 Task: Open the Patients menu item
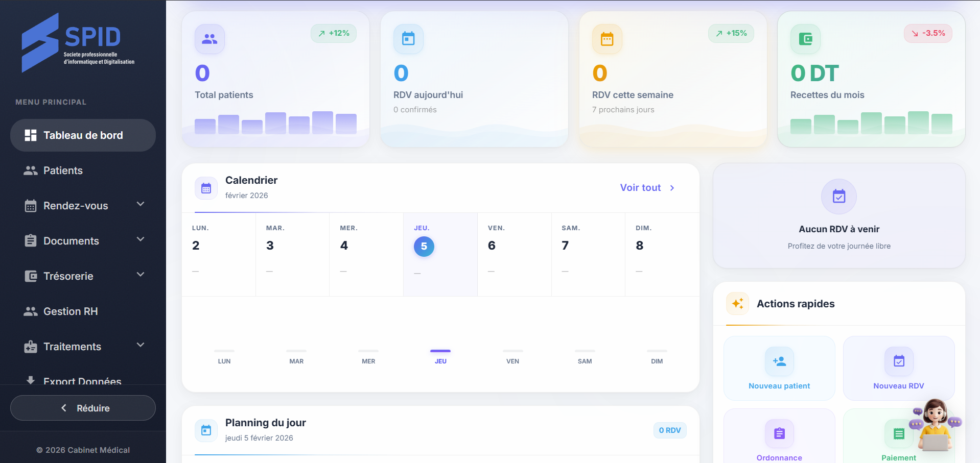tap(63, 170)
